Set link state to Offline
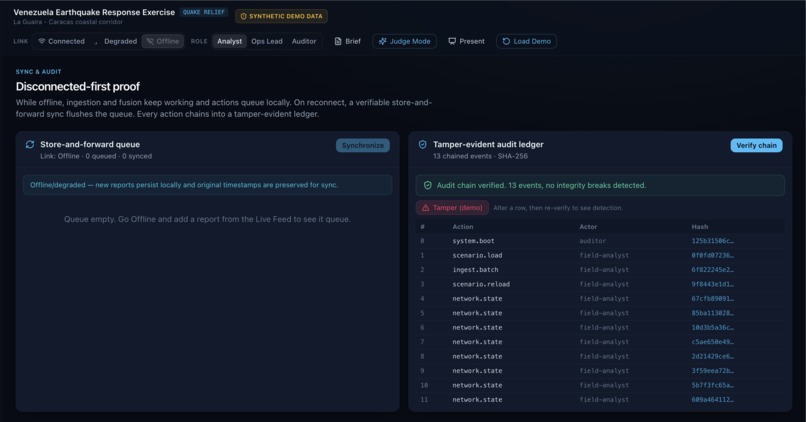Screen dimensions: 806x422 [x=163, y=41]
